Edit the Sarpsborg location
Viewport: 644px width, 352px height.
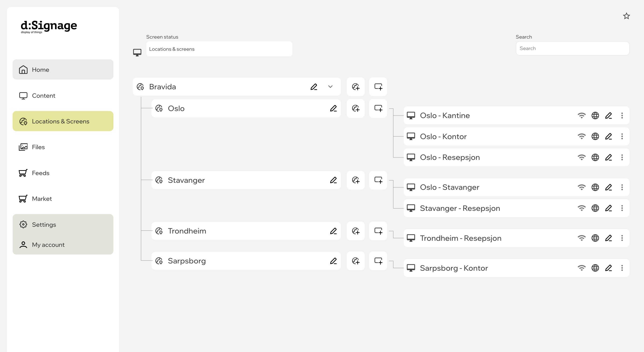coord(333,261)
